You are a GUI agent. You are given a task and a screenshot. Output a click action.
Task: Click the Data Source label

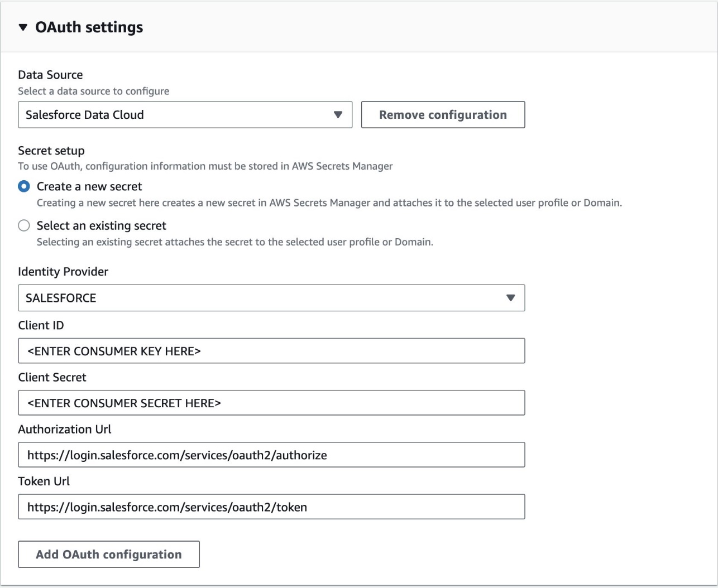pyautogui.click(x=50, y=75)
